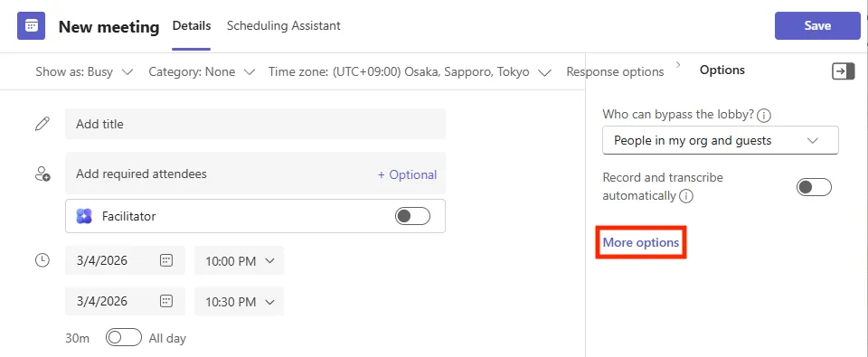This screenshot has height=357, width=868.
Task: Open the start date calendar picker icon
Action: tap(166, 260)
